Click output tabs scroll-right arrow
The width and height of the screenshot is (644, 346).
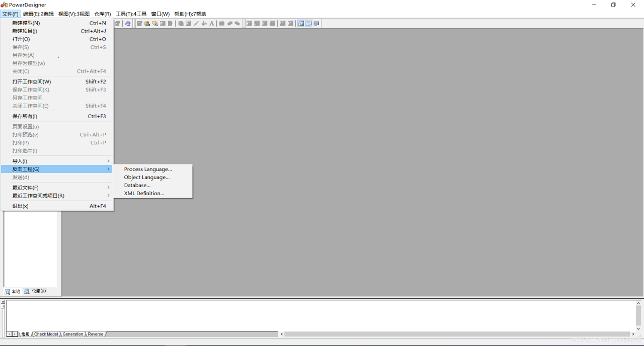[15, 334]
